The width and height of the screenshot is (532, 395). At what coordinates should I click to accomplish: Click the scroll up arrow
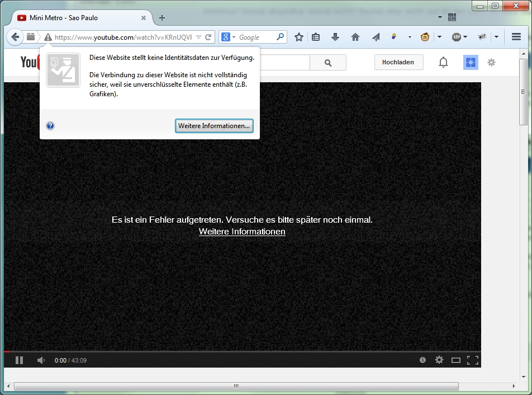coord(524,54)
